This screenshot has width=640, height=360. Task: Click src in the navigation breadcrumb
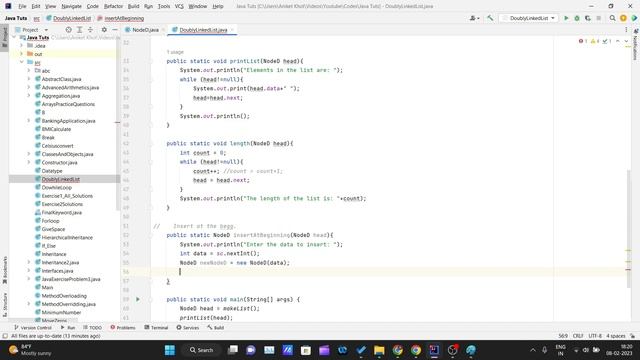(x=36, y=18)
